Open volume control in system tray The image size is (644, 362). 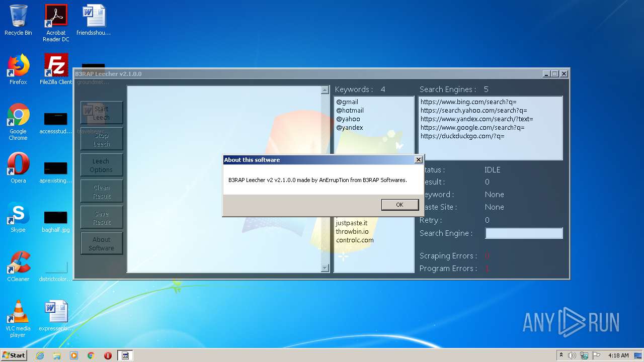(572, 355)
